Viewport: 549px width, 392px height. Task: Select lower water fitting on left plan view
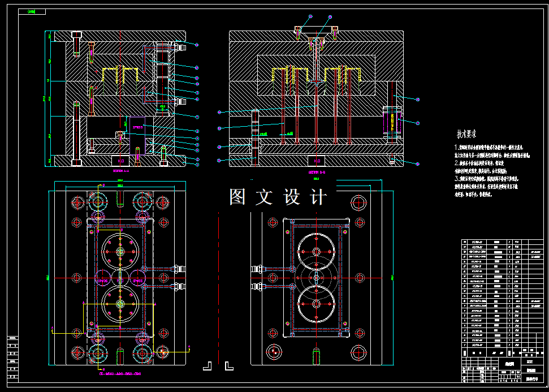coord(180,287)
